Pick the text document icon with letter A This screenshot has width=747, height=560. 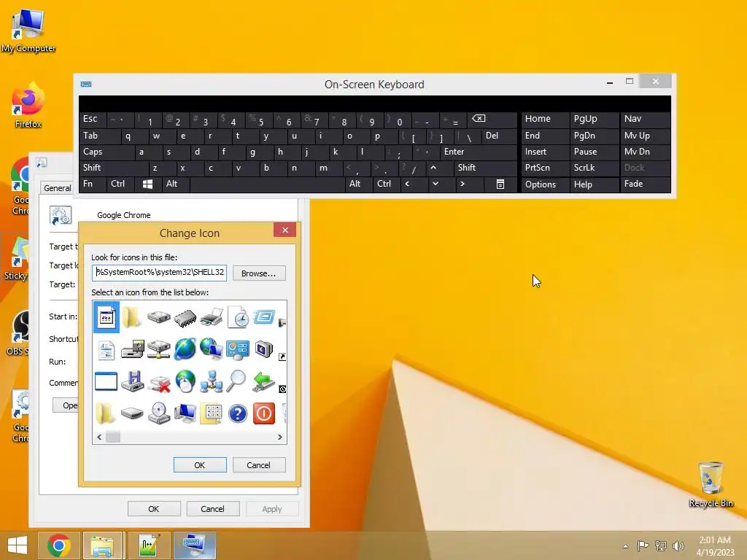point(107,350)
